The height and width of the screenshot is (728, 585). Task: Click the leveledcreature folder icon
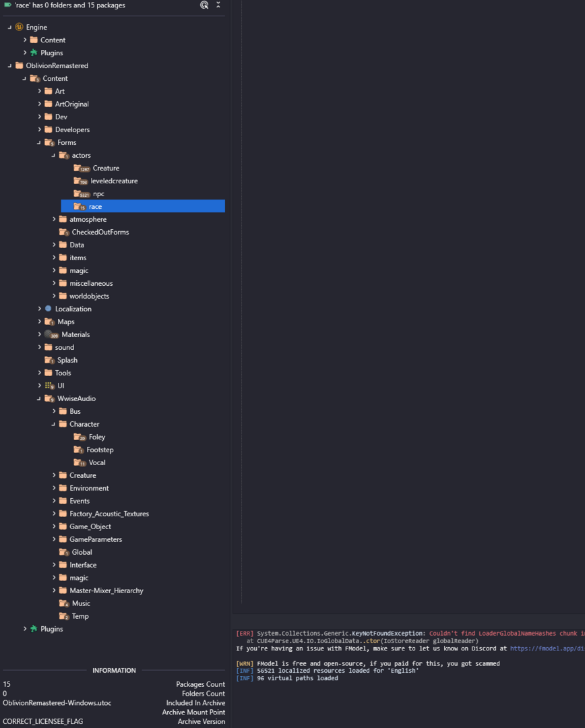coord(80,181)
